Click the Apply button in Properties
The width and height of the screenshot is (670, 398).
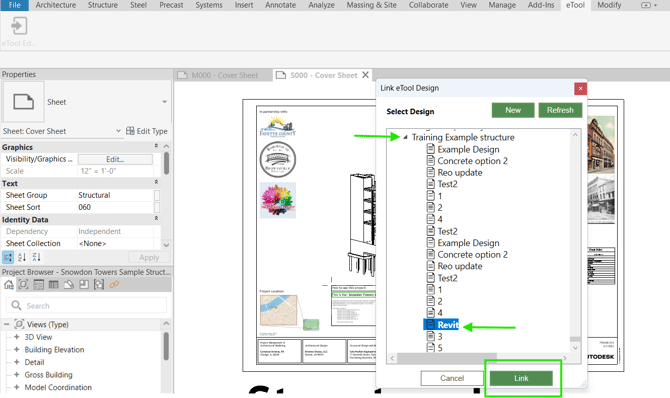(x=149, y=257)
